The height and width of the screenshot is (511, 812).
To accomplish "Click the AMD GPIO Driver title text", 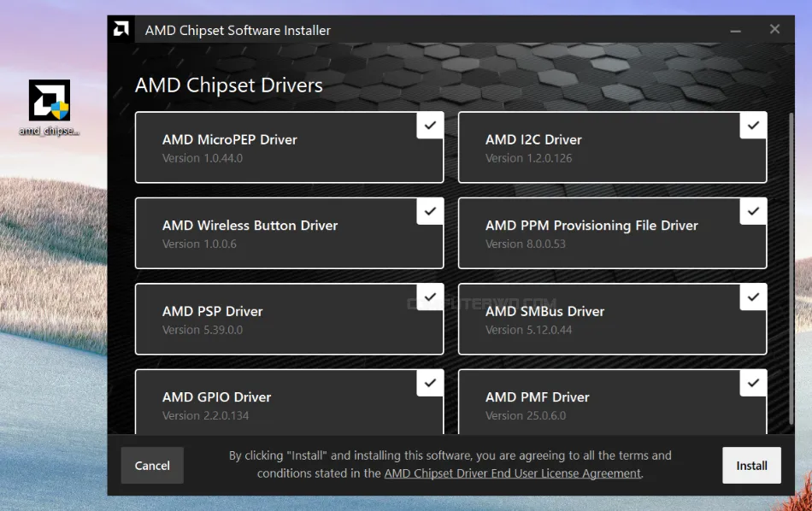I will click(216, 397).
